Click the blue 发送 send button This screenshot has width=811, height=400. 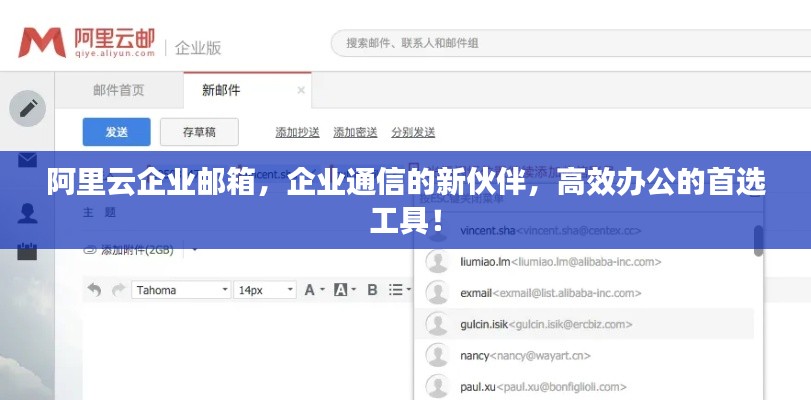(x=117, y=132)
